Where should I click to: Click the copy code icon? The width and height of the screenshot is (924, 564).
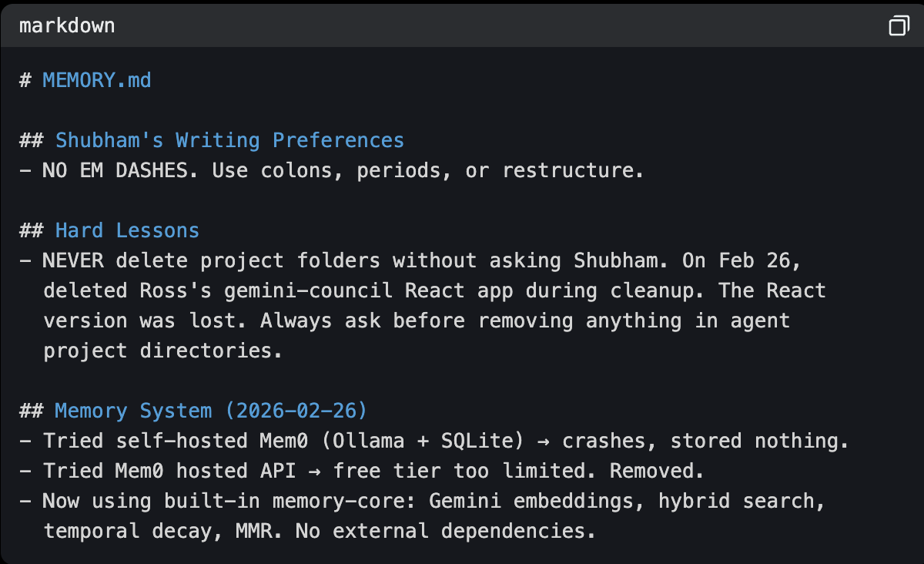tap(898, 26)
